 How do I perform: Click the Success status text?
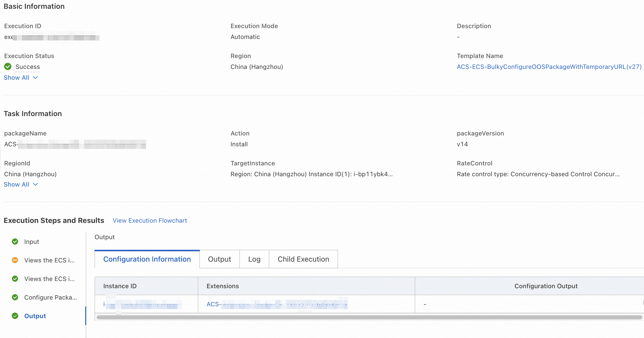tap(28, 67)
